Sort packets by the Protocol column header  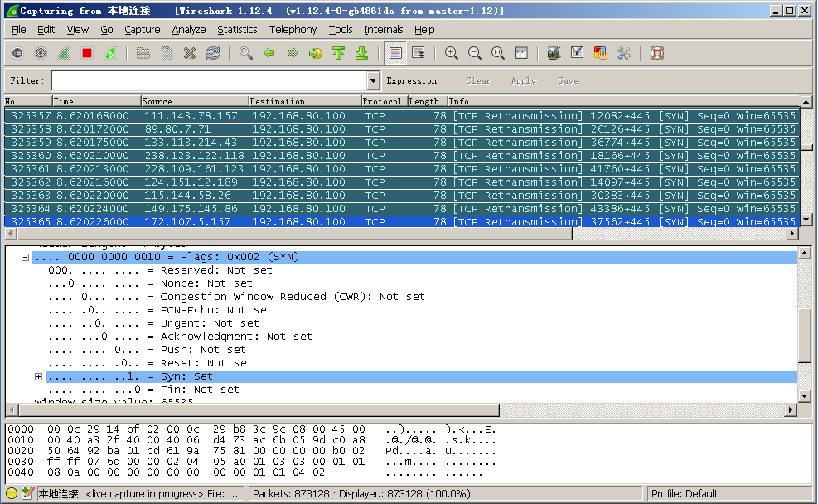(x=382, y=101)
